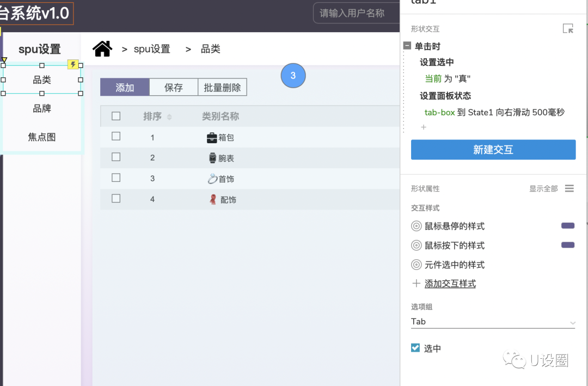Click the 请输入用户名称 search field
The width and height of the screenshot is (588, 386).
tap(357, 13)
